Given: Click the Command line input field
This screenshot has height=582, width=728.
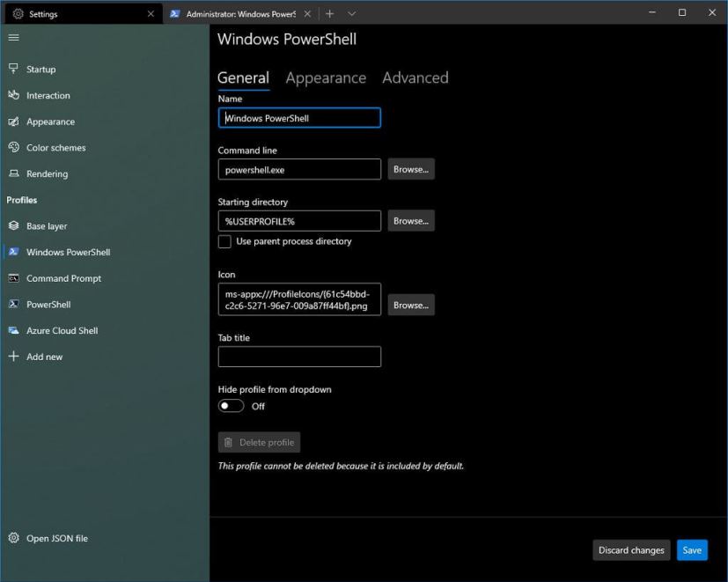Looking at the screenshot, I should (299, 170).
